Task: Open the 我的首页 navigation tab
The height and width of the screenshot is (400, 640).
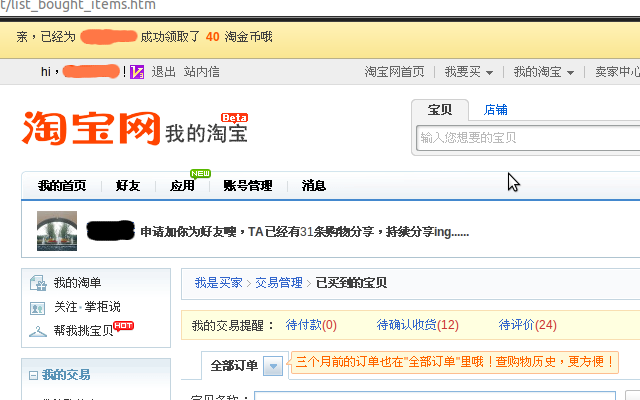Action: pos(62,186)
